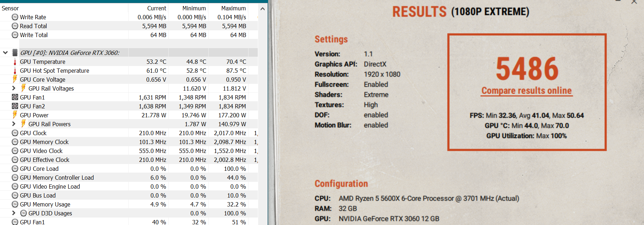
Task: Collapse the GPU [#0] RTX 3060 group
Action: [x=5, y=53]
